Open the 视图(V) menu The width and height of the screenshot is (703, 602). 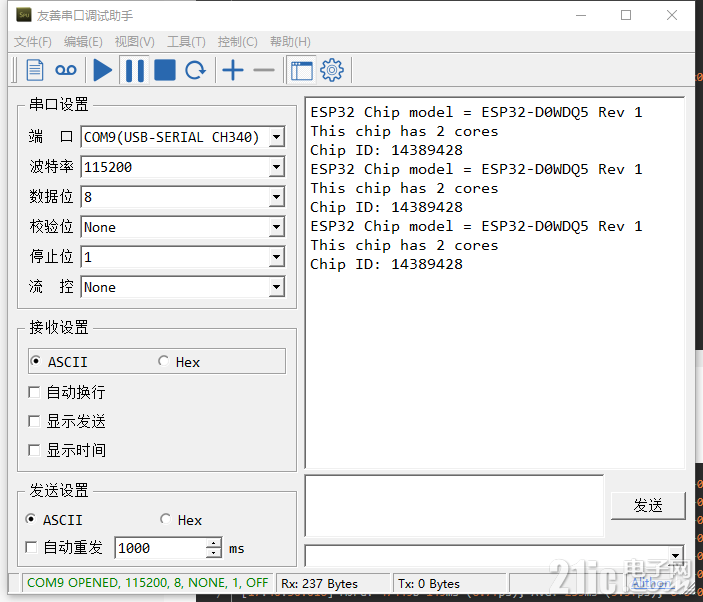pyautogui.click(x=135, y=42)
